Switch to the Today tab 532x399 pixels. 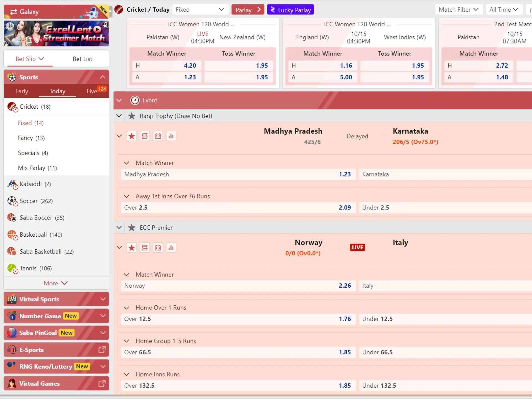tap(57, 91)
